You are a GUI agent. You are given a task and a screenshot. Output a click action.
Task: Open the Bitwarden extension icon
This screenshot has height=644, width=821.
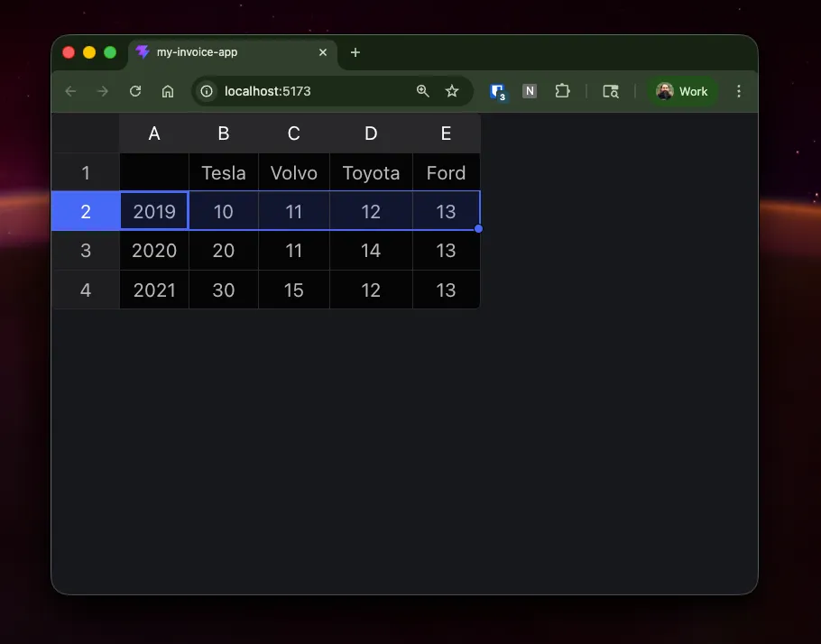pyautogui.click(x=497, y=91)
